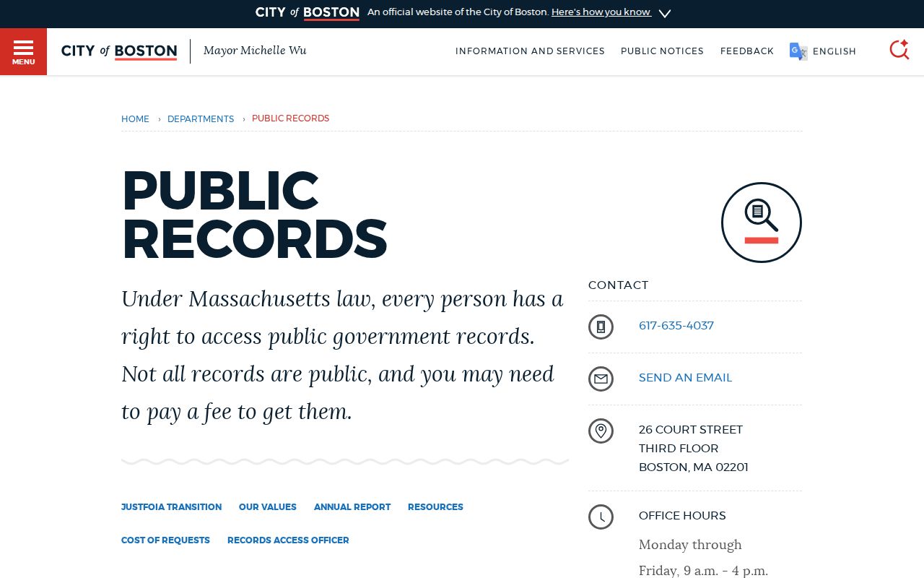The width and height of the screenshot is (924, 578).
Task: Click the Office Hours heading
Action: pos(682,516)
